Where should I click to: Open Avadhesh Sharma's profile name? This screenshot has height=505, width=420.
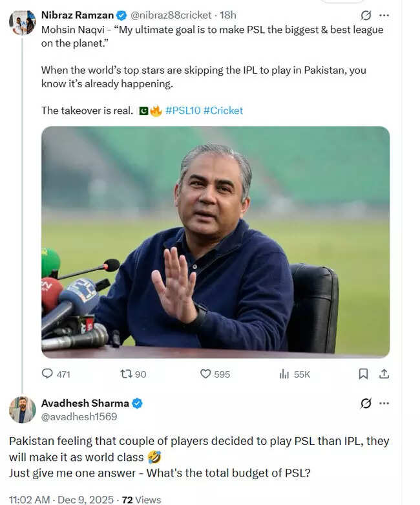point(85,403)
